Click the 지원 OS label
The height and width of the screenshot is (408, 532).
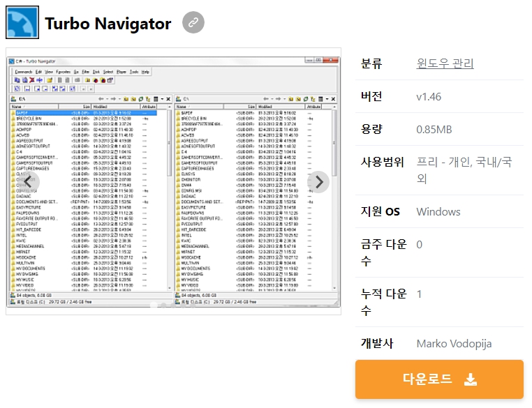[380, 211]
